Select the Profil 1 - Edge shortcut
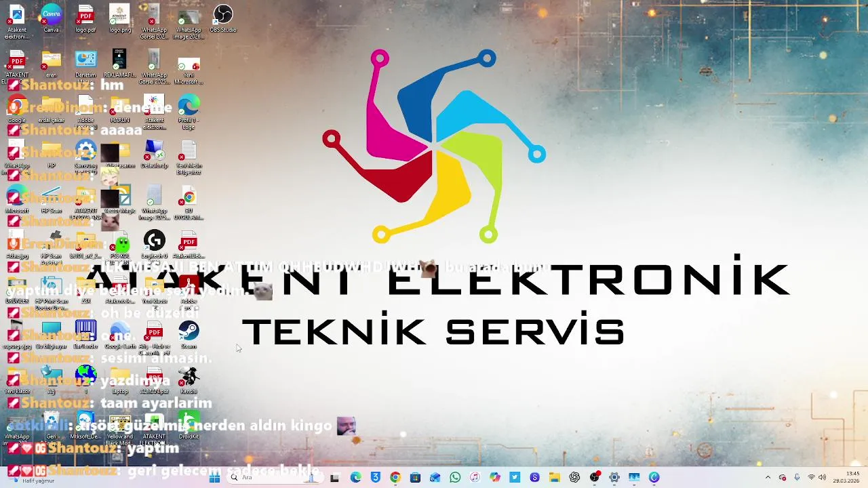The height and width of the screenshot is (488, 868). point(189,113)
